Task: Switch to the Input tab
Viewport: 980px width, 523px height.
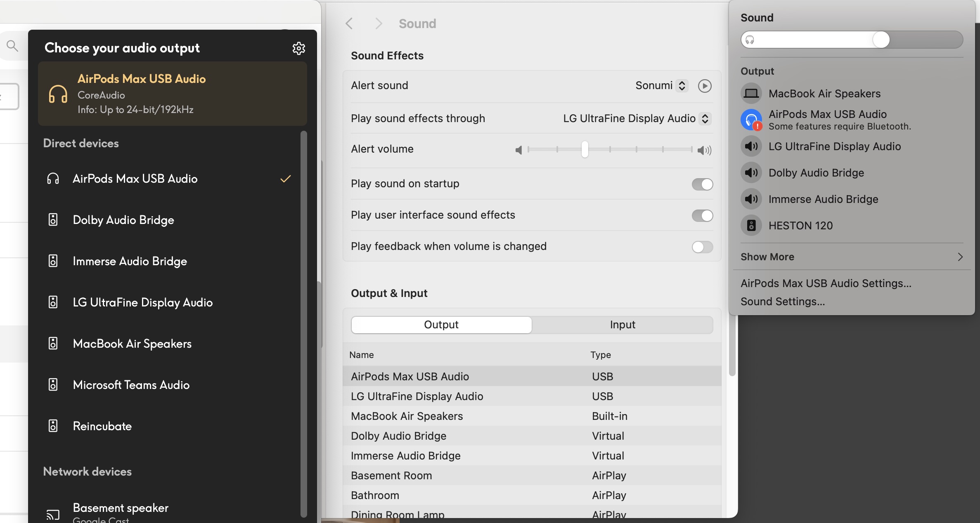Action: pyautogui.click(x=623, y=325)
